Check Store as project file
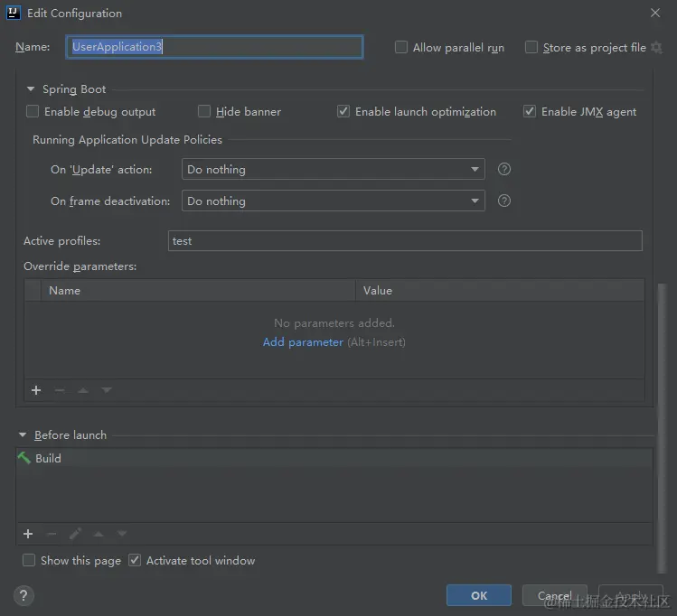The width and height of the screenshot is (677, 616). click(x=531, y=47)
